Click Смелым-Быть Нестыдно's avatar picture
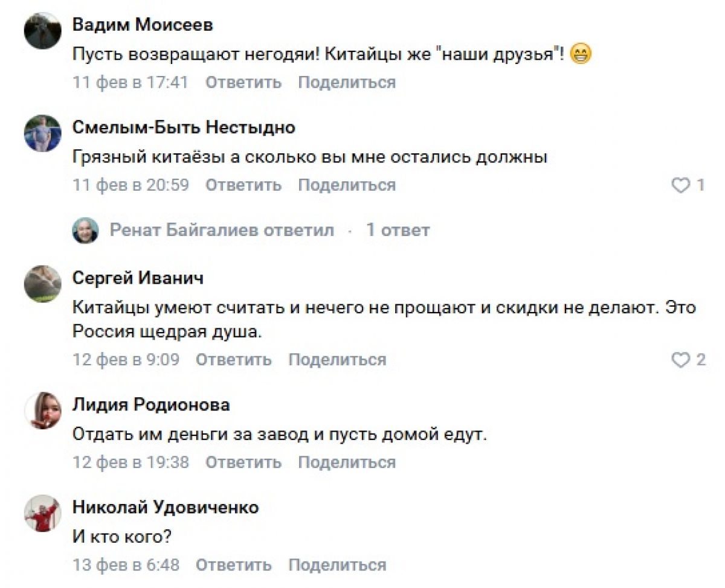This screenshot has height=588, width=725. point(43,133)
